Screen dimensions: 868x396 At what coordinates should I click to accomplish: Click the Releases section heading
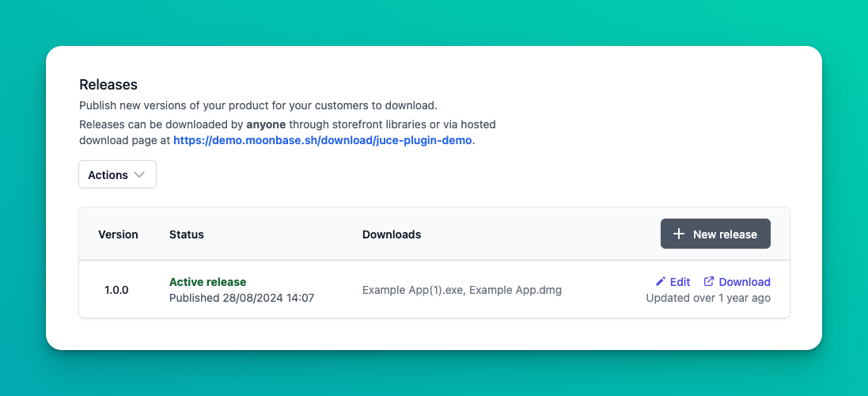[108, 85]
